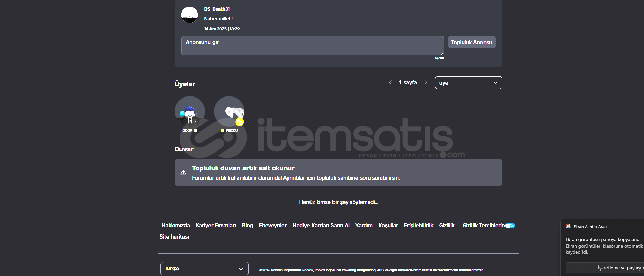The image size is (644, 276).
Task: Click the DS_Death31 username link
Action: pos(217,9)
